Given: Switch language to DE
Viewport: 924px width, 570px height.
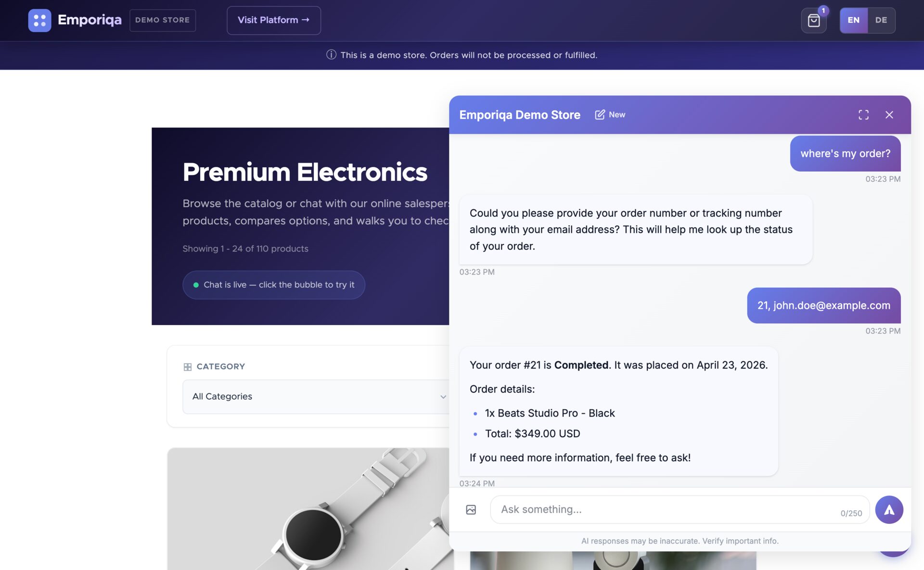Looking at the screenshot, I should [881, 20].
